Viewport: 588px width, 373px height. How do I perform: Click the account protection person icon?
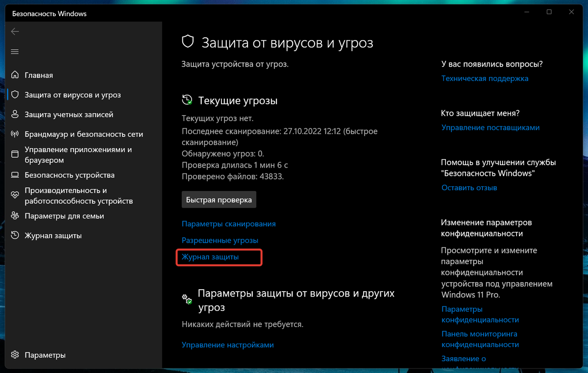15,114
